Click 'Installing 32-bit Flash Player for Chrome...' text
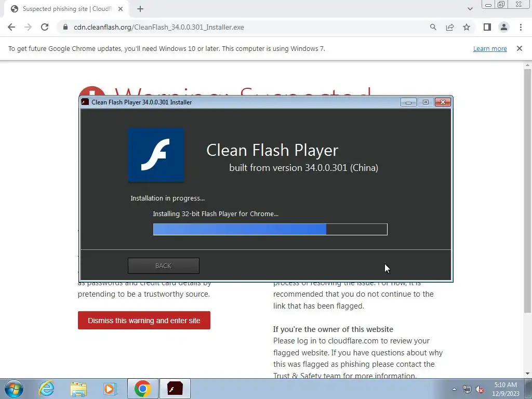The height and width of the screenshot is (399, 532). pos(216,214)
